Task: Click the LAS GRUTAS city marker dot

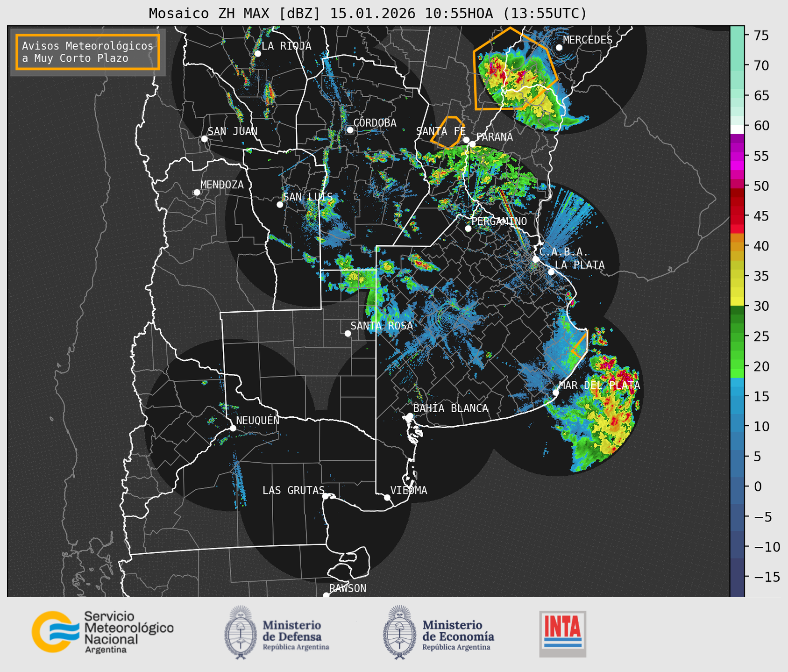Action: 325,496
